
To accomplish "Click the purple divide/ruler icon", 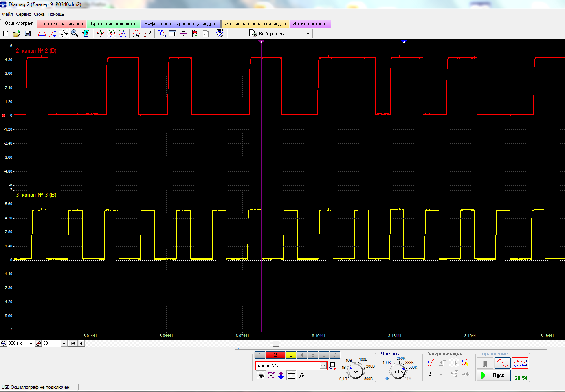I will coord(183,33).
